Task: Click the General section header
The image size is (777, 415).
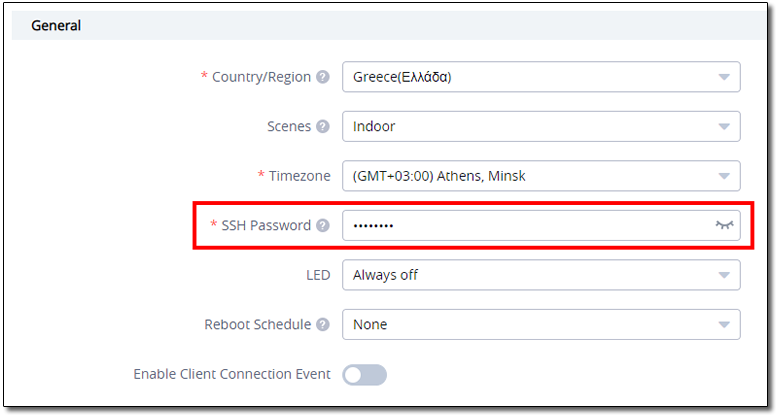Action: [56, 25]
